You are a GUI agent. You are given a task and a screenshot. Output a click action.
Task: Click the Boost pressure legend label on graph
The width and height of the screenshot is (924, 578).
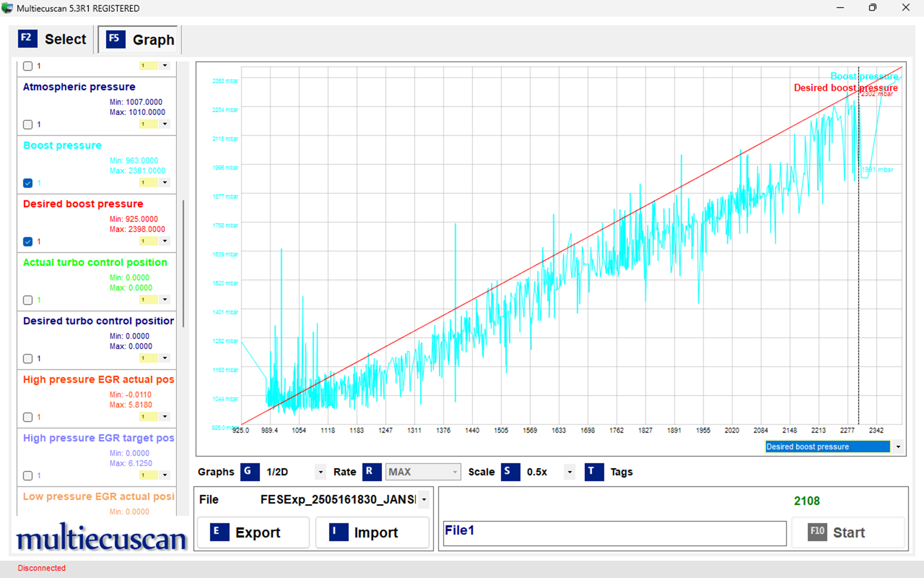point(864,76)
